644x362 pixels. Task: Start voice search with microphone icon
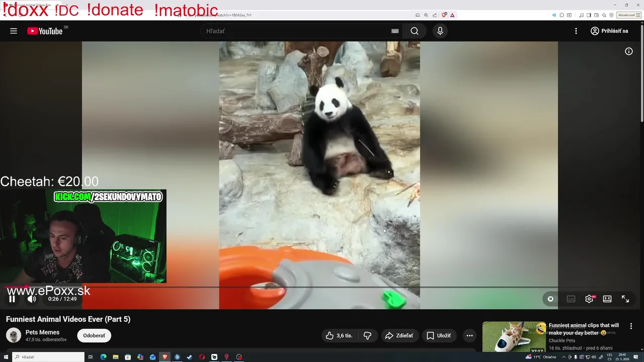click(x=440, y=31)
